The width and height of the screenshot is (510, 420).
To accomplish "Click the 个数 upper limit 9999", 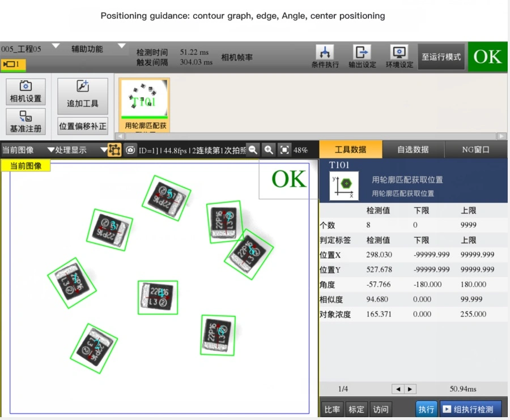I will point(469,225).
